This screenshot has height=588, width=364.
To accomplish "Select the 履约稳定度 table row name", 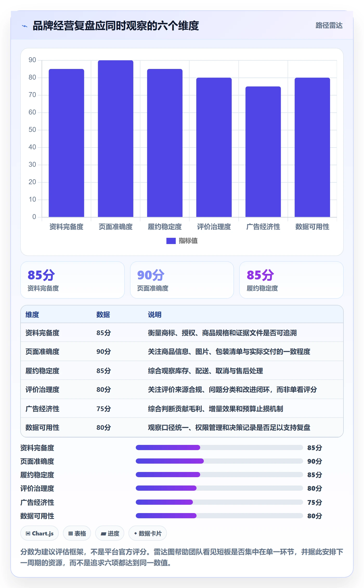I will pos(42,371).
